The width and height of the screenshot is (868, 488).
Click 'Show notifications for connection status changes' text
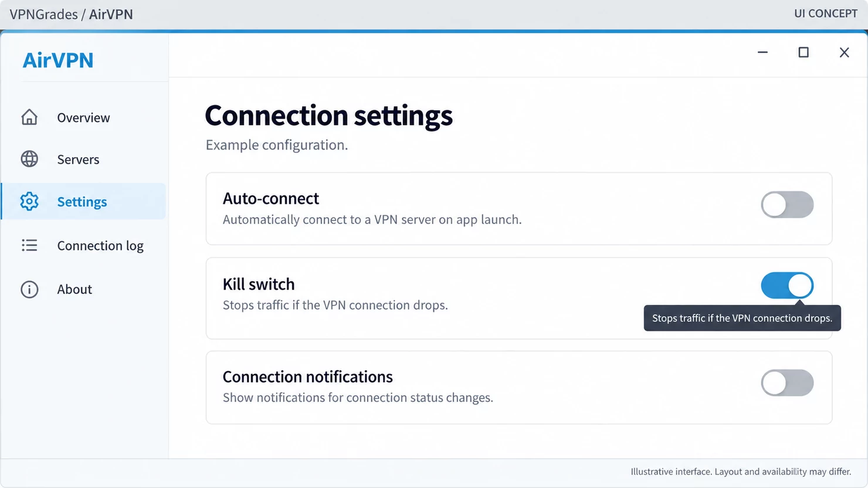tap(358, 398)
